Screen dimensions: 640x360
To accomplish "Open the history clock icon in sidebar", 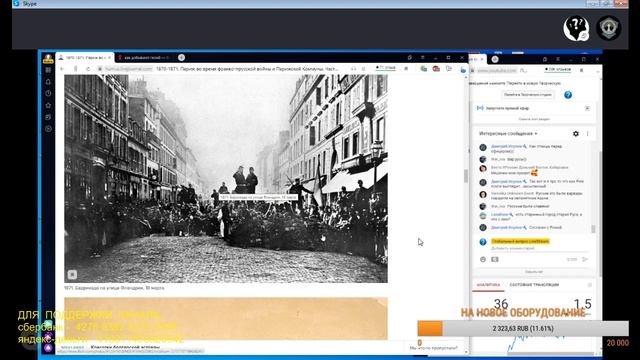I will pos(48,93).
